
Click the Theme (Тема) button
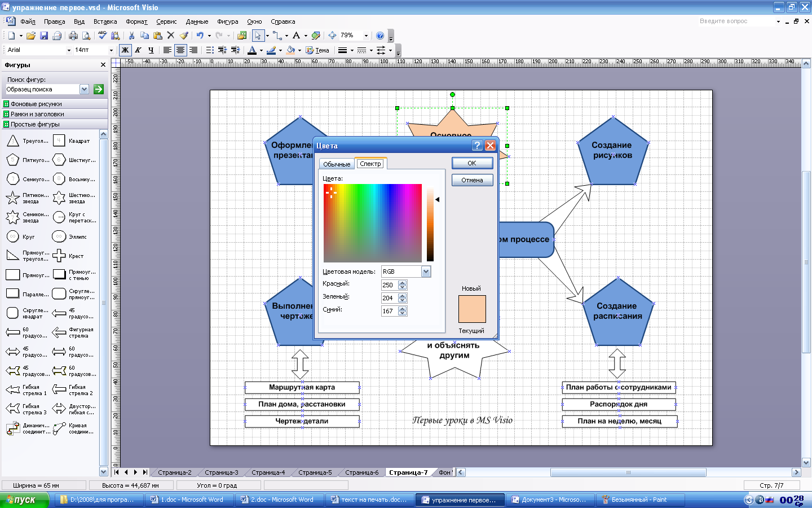pyautogui.click(x=317, y=50)
